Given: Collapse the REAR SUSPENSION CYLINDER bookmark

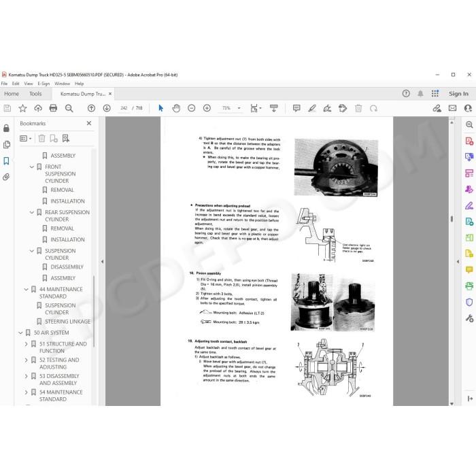Looking at the screenshot, I should pos(31,212).
